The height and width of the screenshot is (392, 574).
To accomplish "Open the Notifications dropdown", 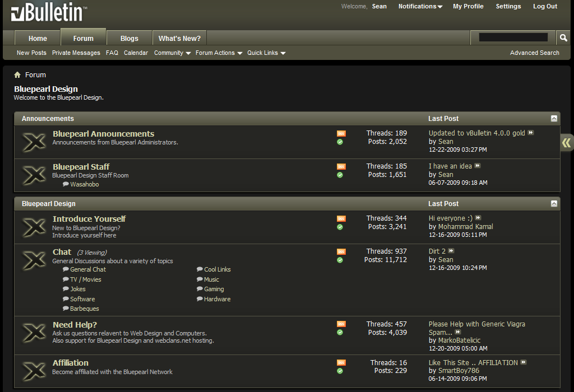I will pyautogui.click(x=420, y=6).
